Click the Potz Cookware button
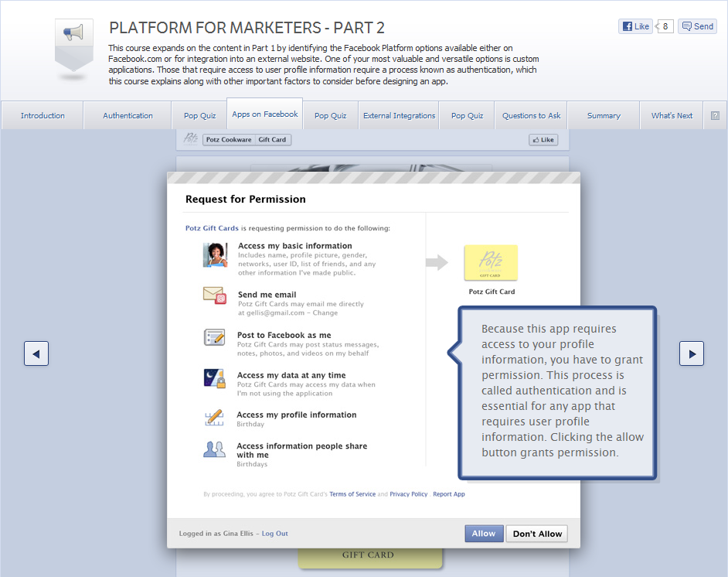Image resolution: width=728 pixels, height=577 pixels. (x=229, y=140)
